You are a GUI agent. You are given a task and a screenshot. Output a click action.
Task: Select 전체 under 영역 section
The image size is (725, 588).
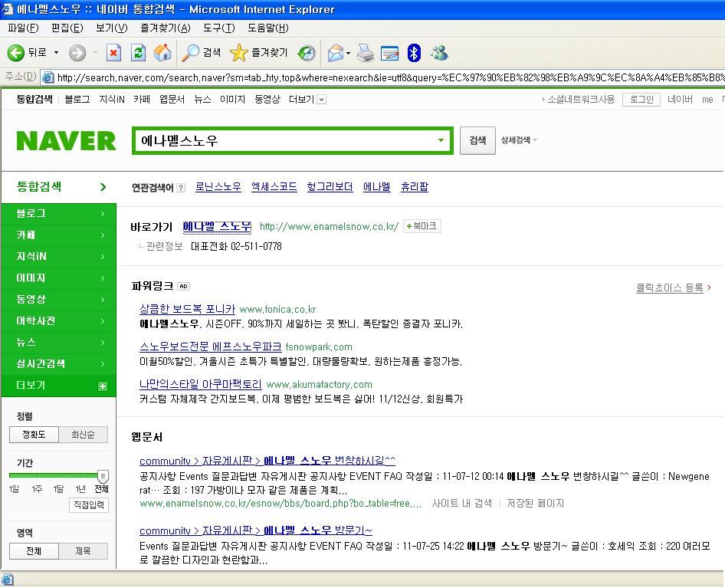coord(34,551)
